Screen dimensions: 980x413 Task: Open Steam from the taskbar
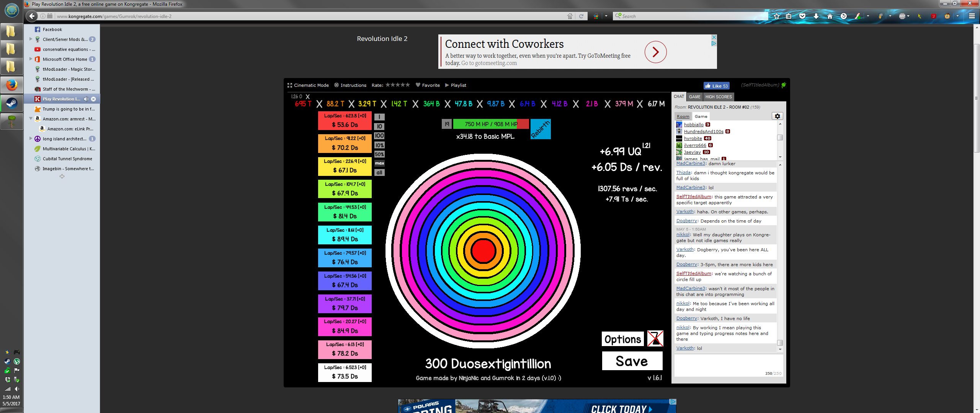pos(11,103)
